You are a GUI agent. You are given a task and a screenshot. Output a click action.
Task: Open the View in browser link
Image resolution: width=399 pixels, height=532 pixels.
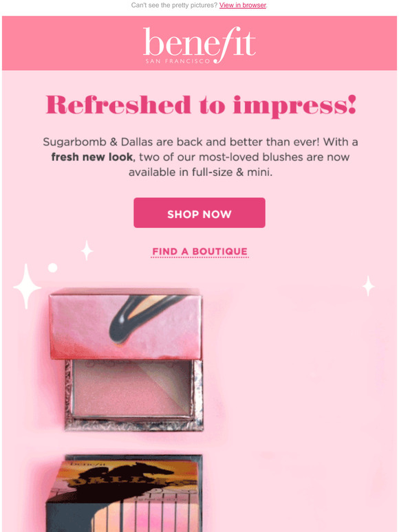(242, 5)
